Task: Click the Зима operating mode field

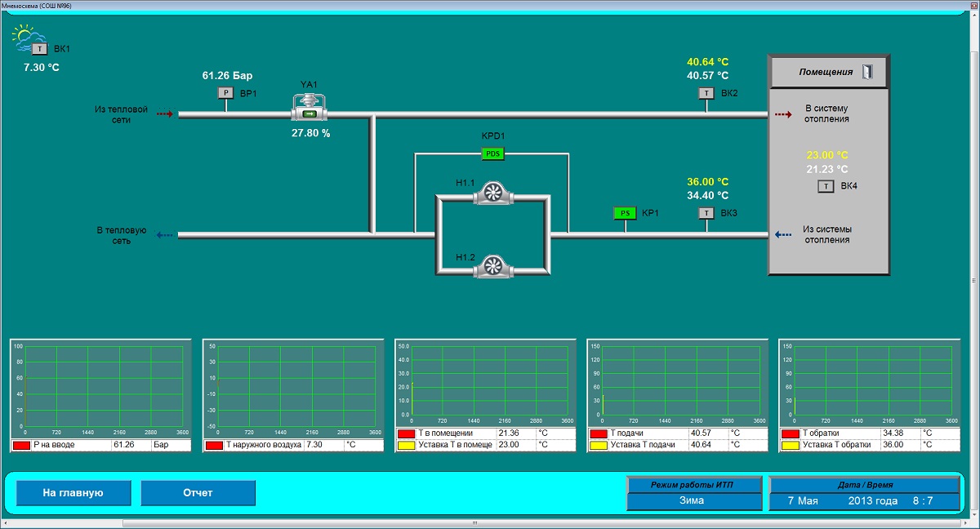Action: pos(692,500)
